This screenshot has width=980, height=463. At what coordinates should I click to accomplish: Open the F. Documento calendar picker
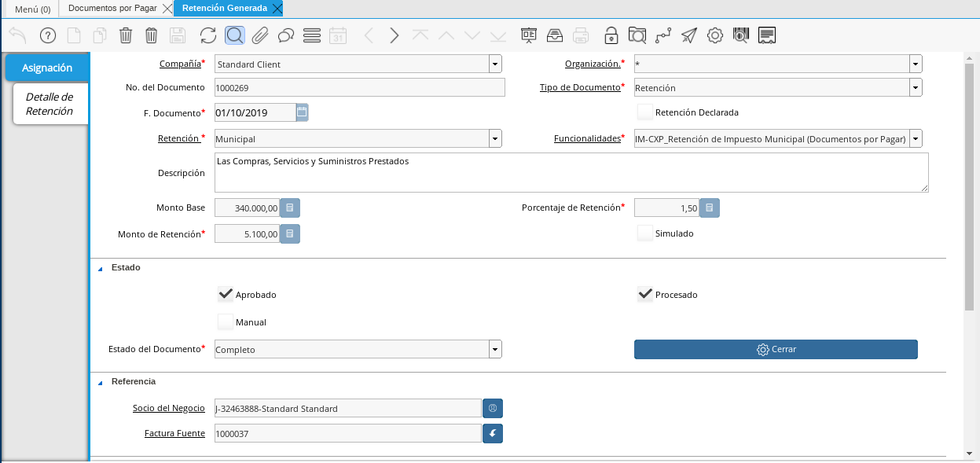click(303, 112)
